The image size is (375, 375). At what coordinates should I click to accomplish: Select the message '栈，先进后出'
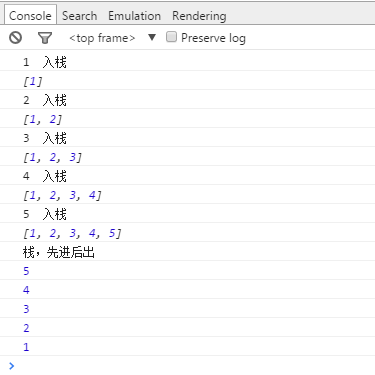click(x=187, y=252)
